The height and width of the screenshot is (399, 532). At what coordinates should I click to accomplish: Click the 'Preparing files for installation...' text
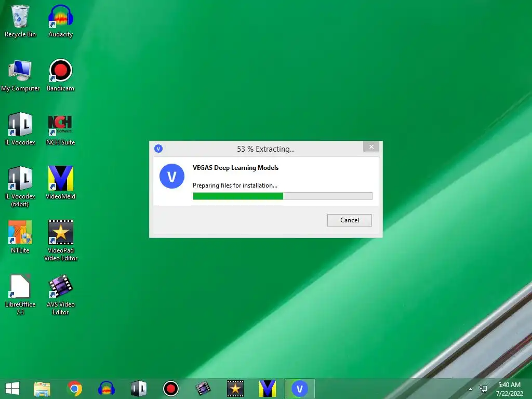pyautogui.click(x=235, y=185)
